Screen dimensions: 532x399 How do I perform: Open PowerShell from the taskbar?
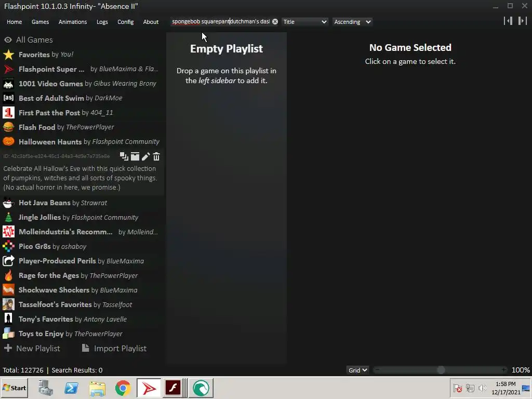[71, 388]
